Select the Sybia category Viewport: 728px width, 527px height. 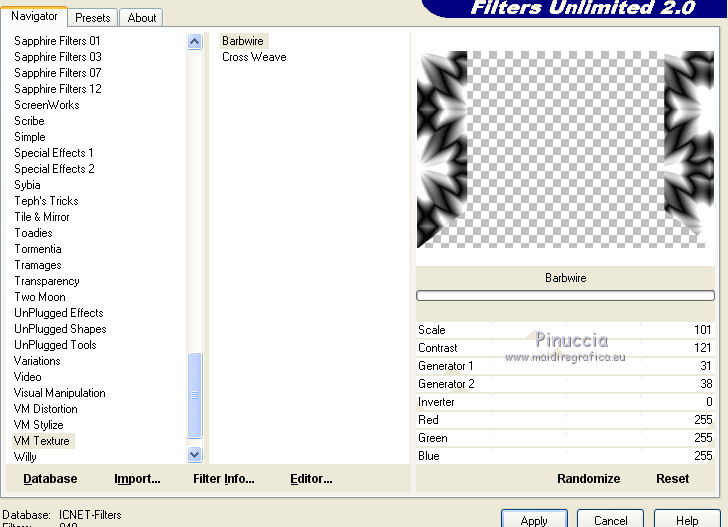pyautogui.click(x=27, y=185)
